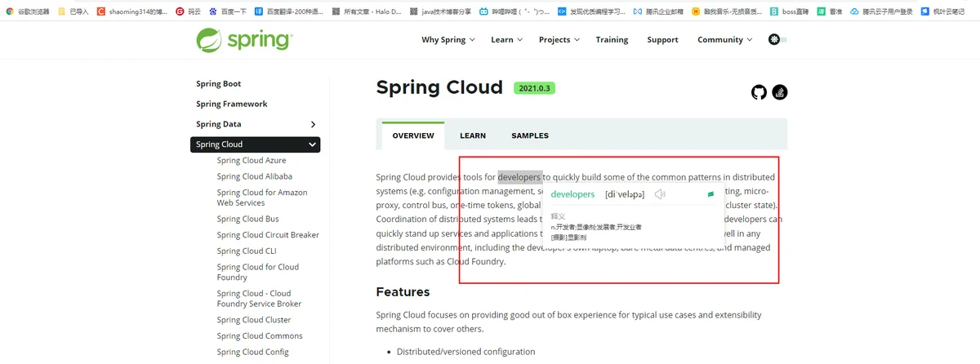Open the Projects dropdown menu
Image resolution: width=980 pixels, height=364 pixels.
point(559,39)
